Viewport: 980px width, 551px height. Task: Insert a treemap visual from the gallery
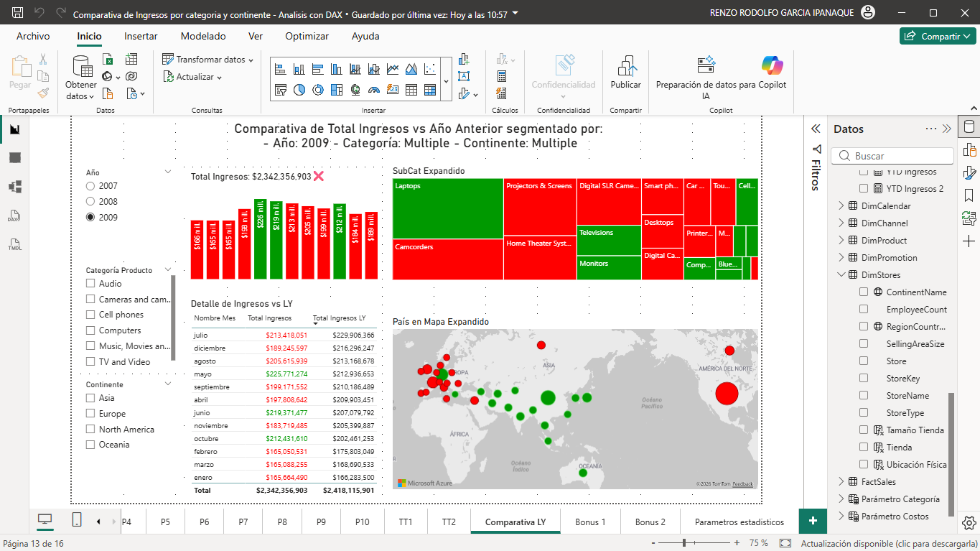click(x=337, y=89)
